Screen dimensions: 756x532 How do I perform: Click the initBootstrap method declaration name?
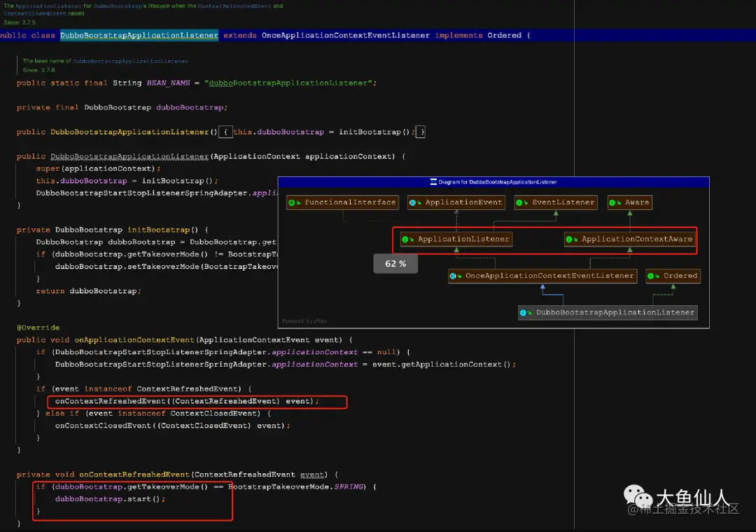pyautogui.click(x=158, y=230)
